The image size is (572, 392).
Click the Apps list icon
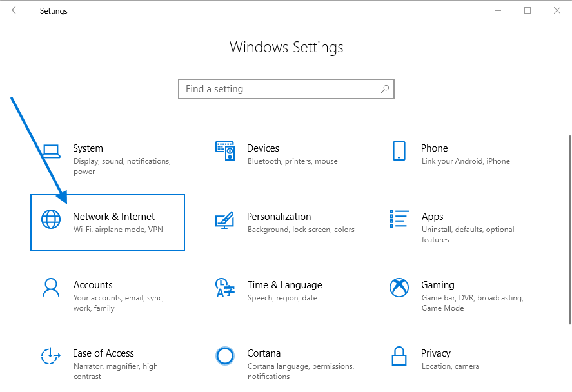pyautogui.click(x=399, y=219)
